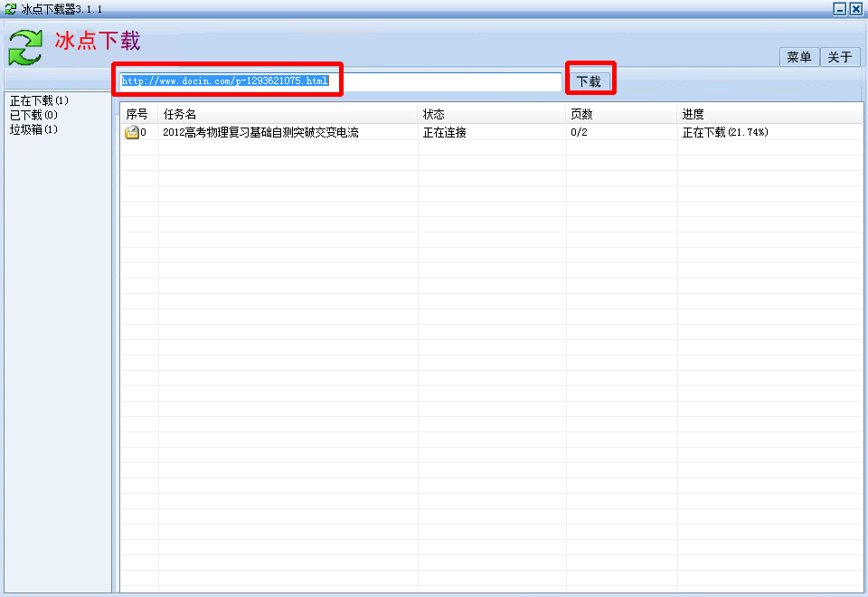Click the 状态 column header
The image size is (868, 597).
492,114
